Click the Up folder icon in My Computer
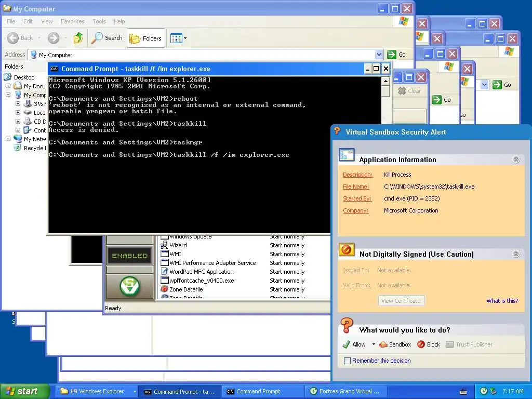 click(x=78, y=38)
